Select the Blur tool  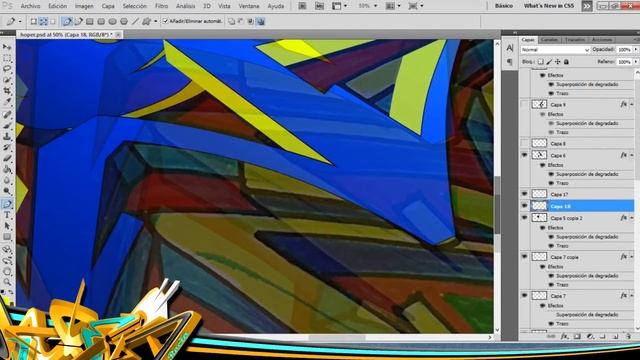coord(7,180)
